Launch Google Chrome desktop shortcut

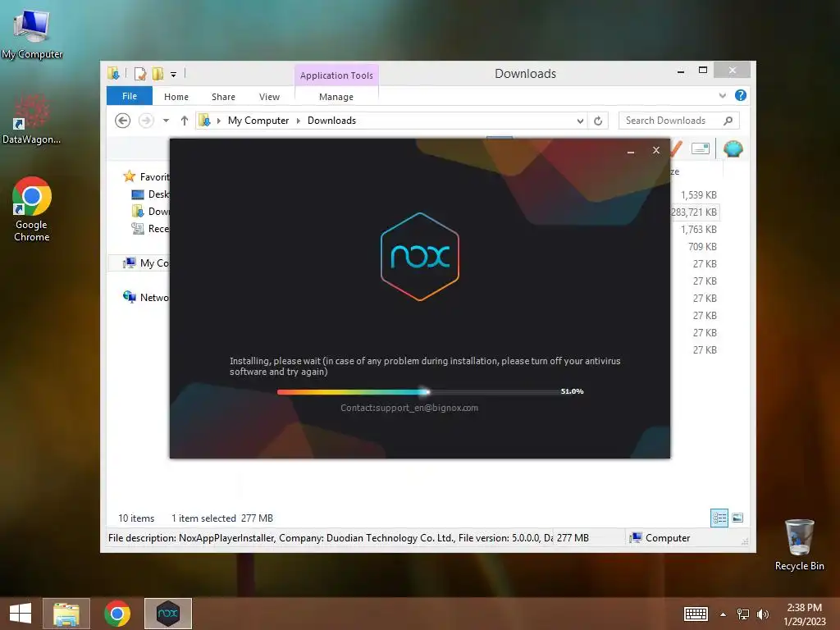[32, 209]
